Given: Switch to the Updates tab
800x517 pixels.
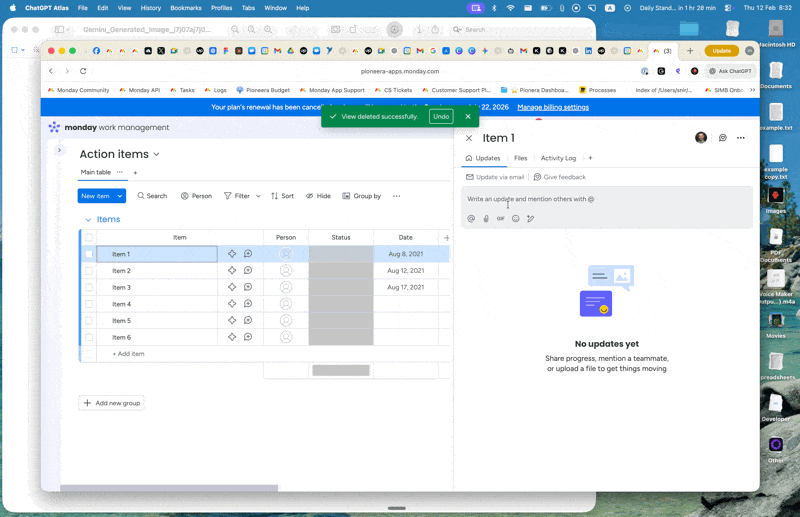Looking at the screenshot, I should [483, 158].
